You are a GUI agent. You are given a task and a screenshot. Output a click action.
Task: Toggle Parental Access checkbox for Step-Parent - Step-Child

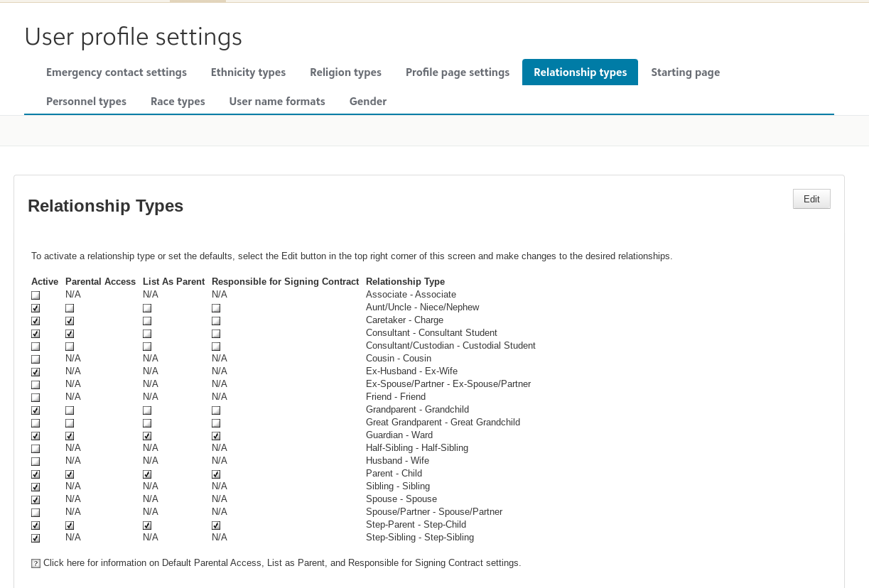pyautogui.click(x=70, y=526)
